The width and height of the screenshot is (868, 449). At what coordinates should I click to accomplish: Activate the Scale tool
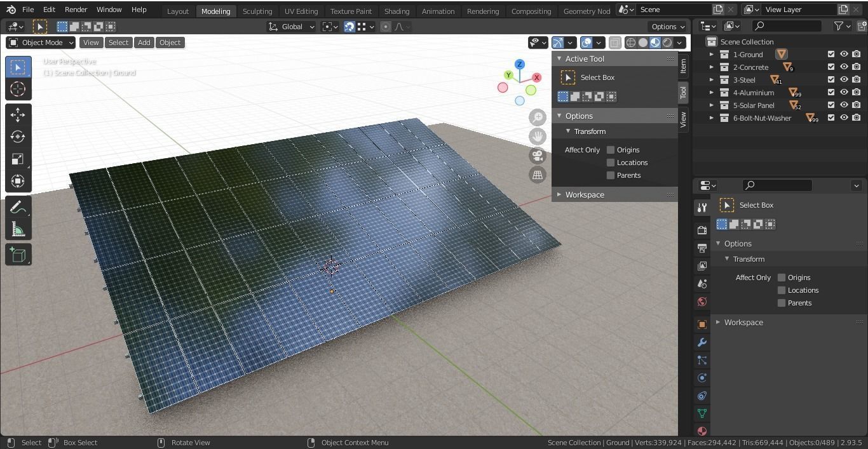click(18, 159)
